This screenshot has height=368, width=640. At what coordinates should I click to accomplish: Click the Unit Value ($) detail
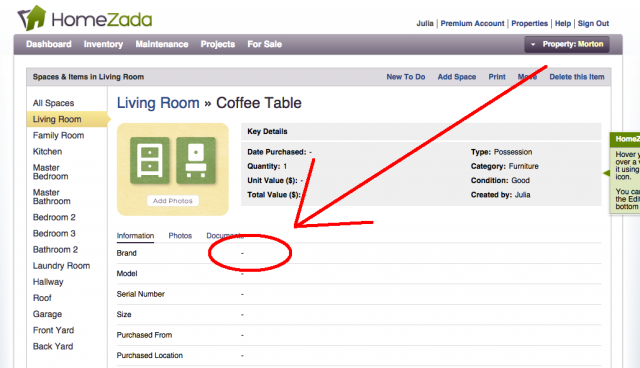[x=275, y=180]
